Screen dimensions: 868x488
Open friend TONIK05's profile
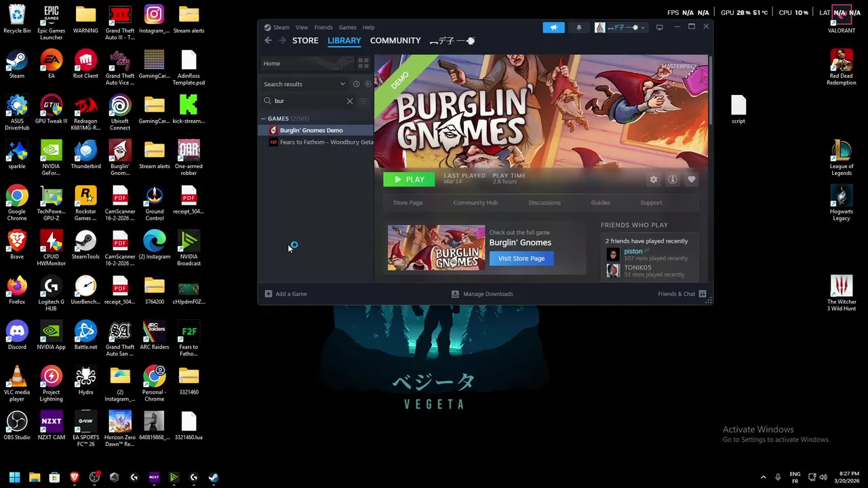pyautogui.click(x=637, y=268)
